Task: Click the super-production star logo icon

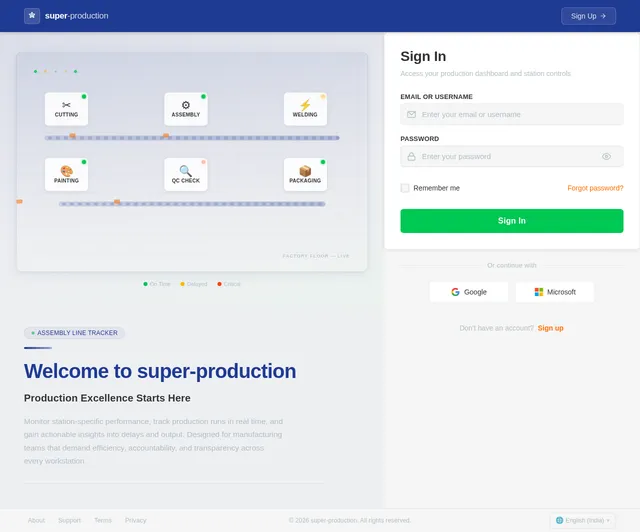Action: click(x=32, y=16)
